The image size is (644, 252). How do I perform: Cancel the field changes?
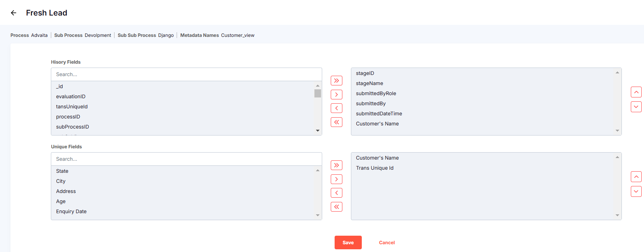pyautogui.click(x=387, y=243)
